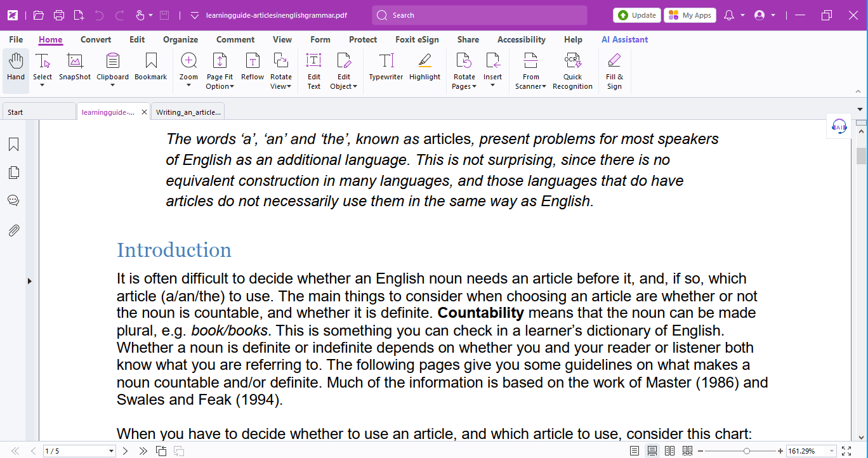This screenshot has height=458, width=868.
Task: Click the page number input field
Action: point(75,451)
